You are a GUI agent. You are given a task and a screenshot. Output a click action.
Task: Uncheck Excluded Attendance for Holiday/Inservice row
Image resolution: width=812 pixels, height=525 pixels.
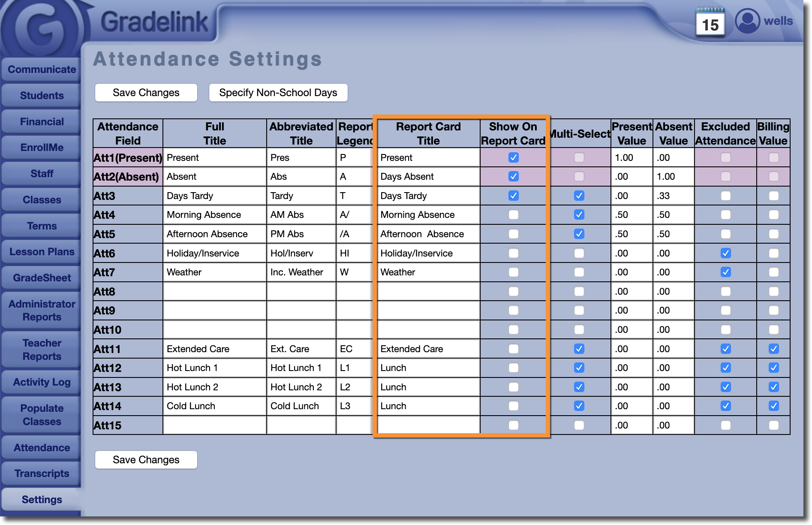pos(725,253)
